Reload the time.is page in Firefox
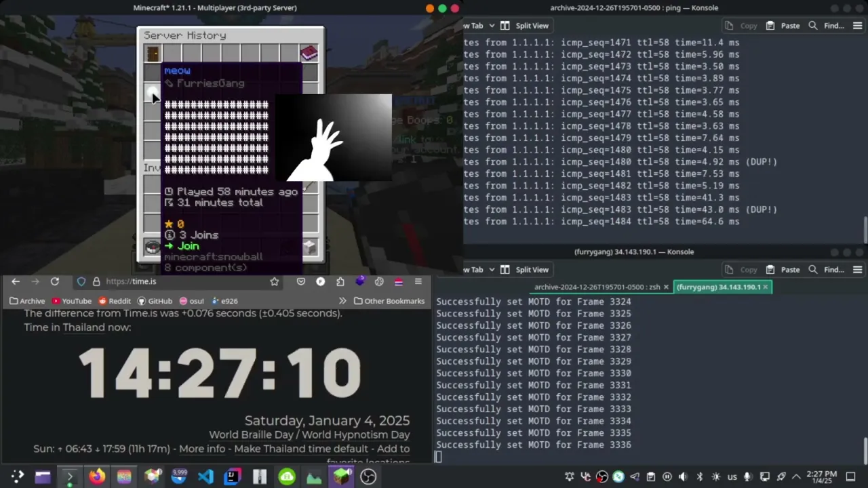 55,281
